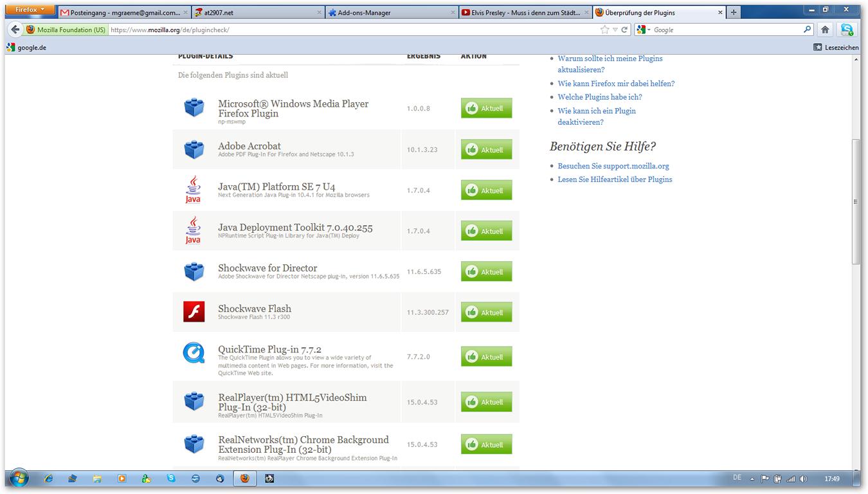Open the google.de bookmark
Screen dimensions: 868x494
(26, 47)
